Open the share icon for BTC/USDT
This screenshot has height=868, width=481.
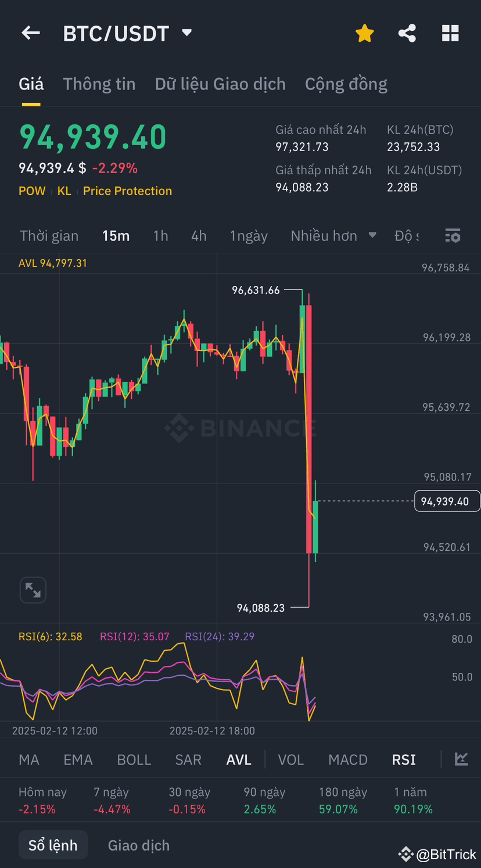407,33
